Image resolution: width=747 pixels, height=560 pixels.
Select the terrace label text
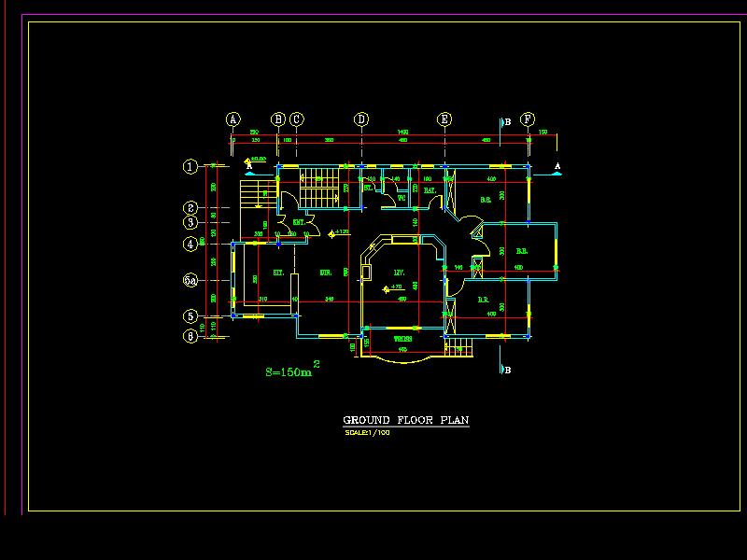click(402, 338)
